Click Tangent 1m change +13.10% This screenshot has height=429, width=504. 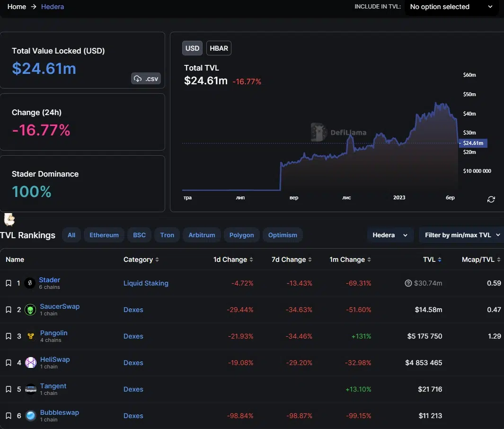tap(358, 389)
